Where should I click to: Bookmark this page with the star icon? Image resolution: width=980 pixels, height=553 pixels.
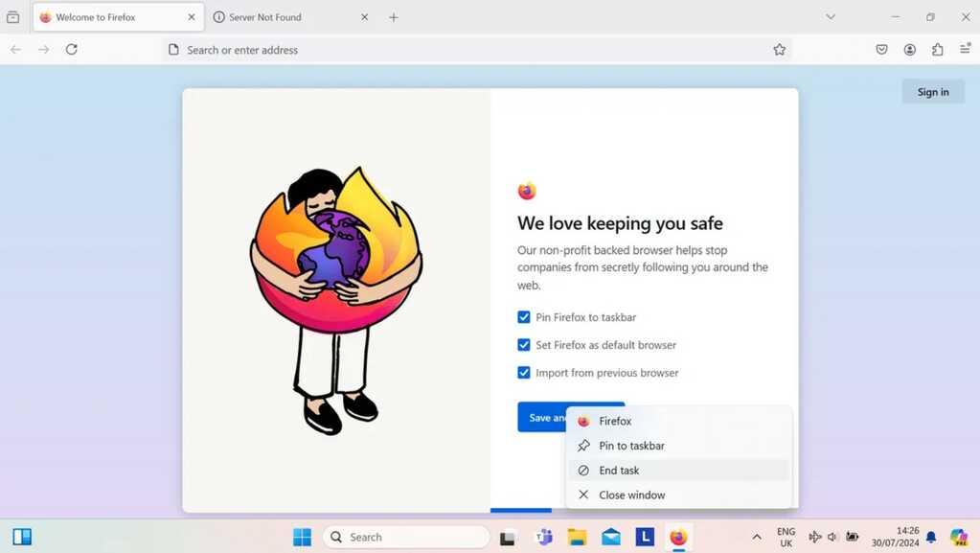tap(779, 49)
